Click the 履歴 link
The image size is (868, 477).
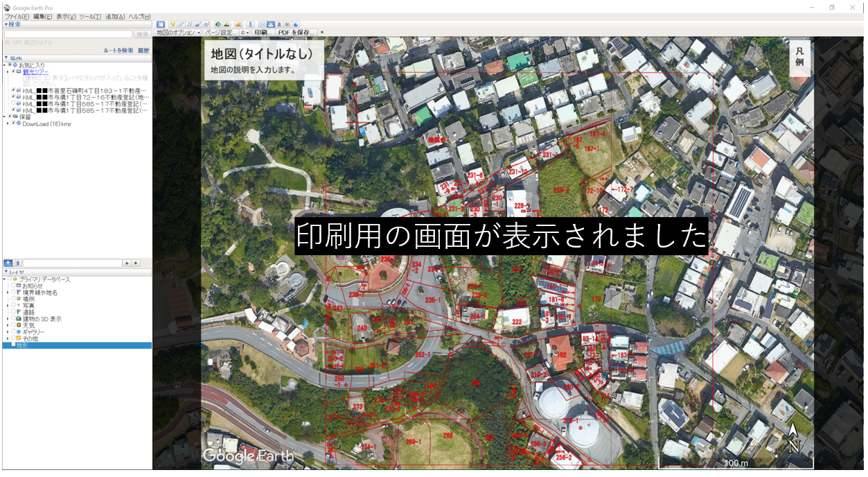143,51
